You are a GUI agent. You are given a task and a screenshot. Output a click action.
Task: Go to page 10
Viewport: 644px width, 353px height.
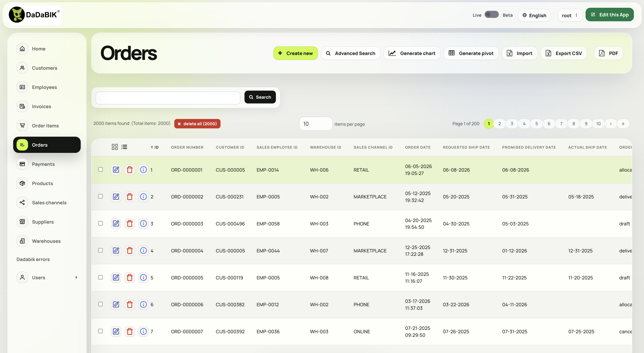(x=598, y=124)
